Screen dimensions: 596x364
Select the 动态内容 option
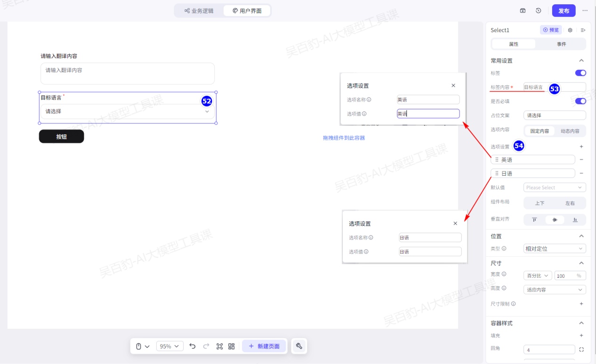coord(570,131)
